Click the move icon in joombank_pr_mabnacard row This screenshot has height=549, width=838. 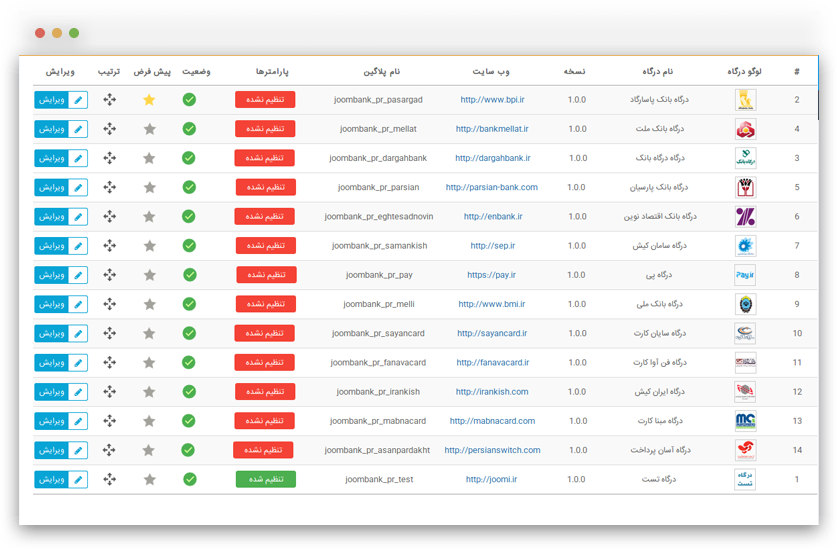109,421
